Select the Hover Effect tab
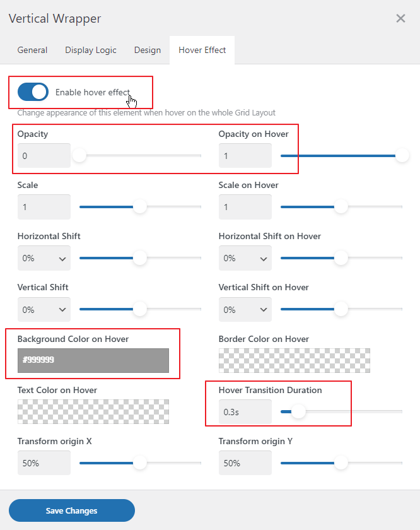 pos(202,50)
